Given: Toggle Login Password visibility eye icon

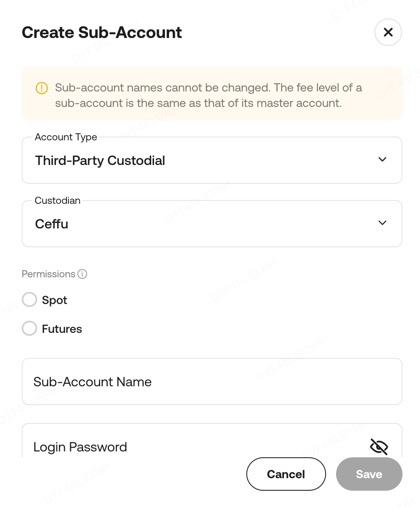Looking at the screenshot, I should (379, 446).
